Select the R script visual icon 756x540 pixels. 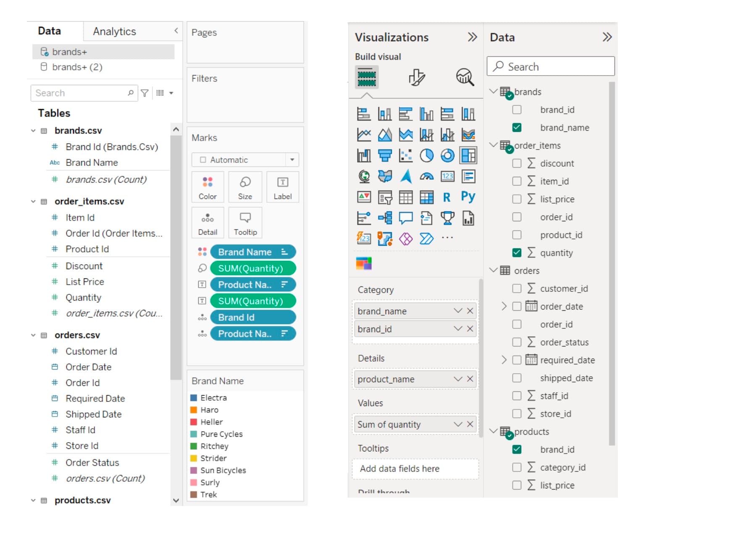pos(447,197)
